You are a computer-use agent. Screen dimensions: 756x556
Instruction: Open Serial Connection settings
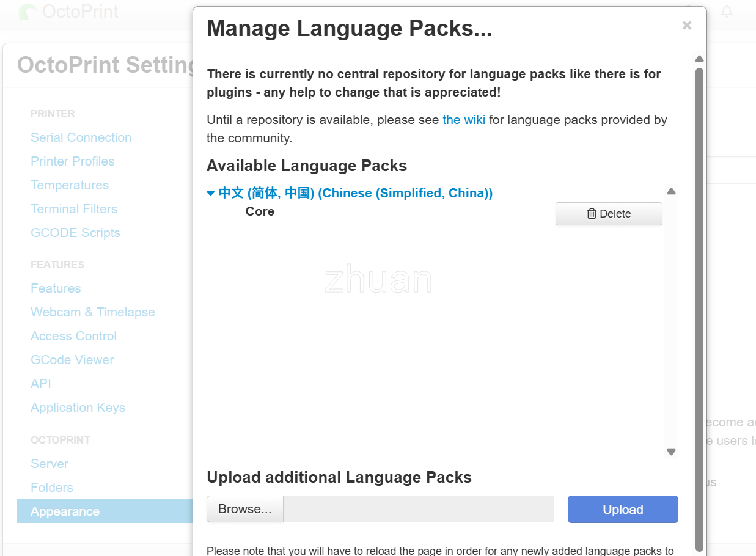tap(81, 137)
